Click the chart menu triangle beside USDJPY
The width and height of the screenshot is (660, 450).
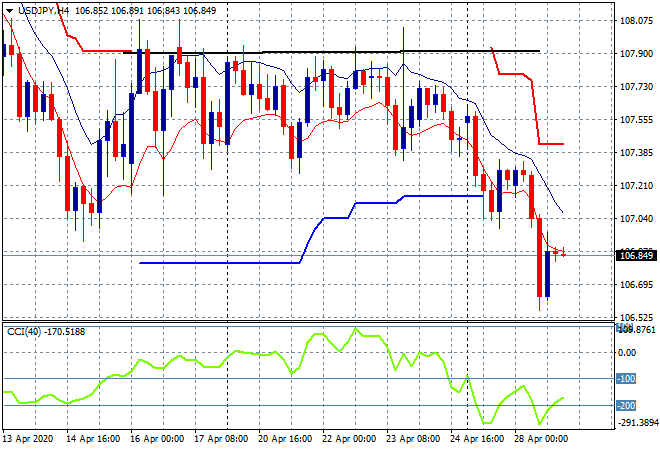tap(9, 11)
